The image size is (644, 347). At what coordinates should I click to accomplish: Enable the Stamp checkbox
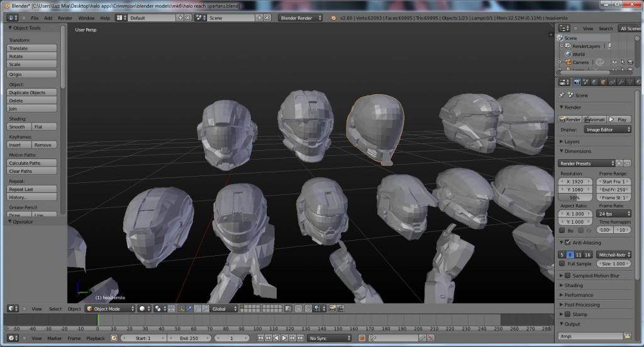tap(568, 314)
